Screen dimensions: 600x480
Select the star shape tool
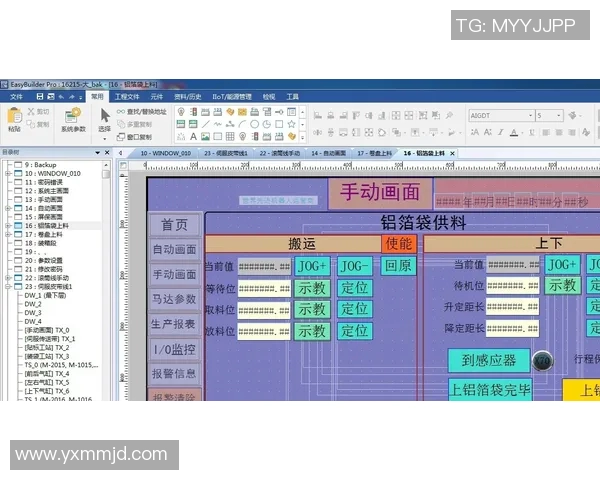pyautogui.click(x=291, y=124)
